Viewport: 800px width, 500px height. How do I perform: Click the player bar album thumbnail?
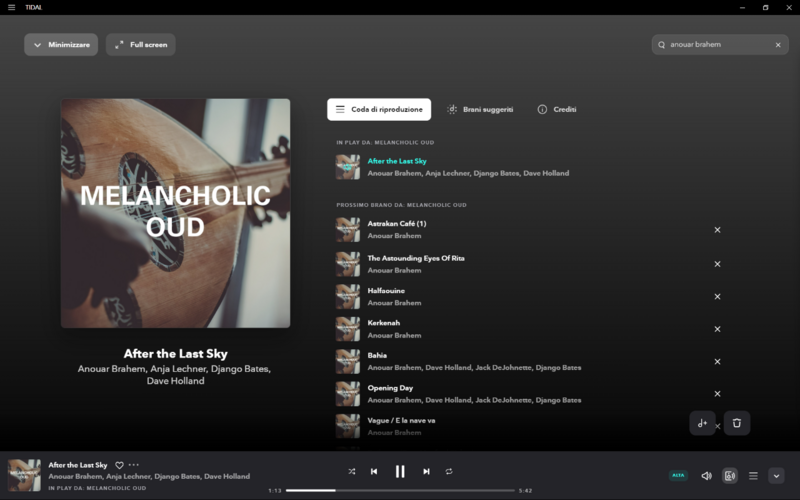[x=24, y=475]
